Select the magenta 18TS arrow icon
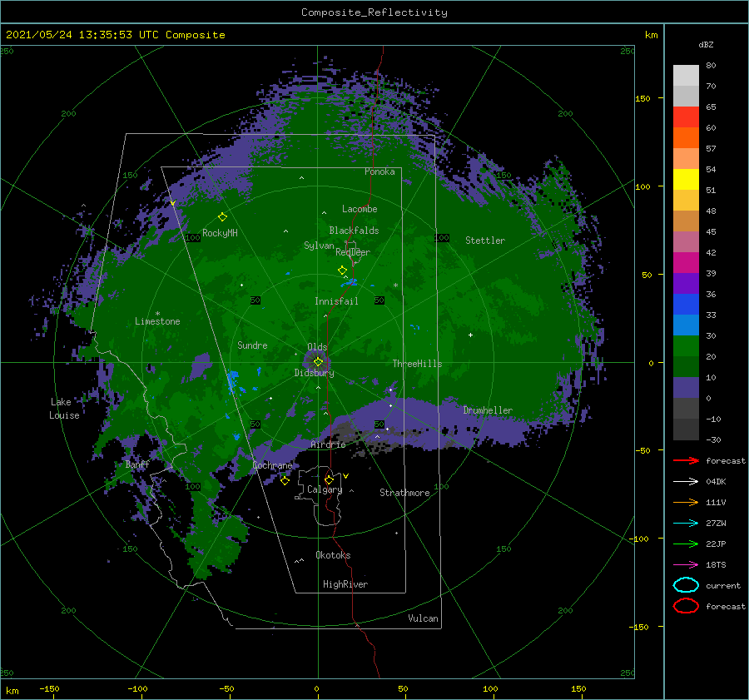749x700 pixels. coord(686,564)
